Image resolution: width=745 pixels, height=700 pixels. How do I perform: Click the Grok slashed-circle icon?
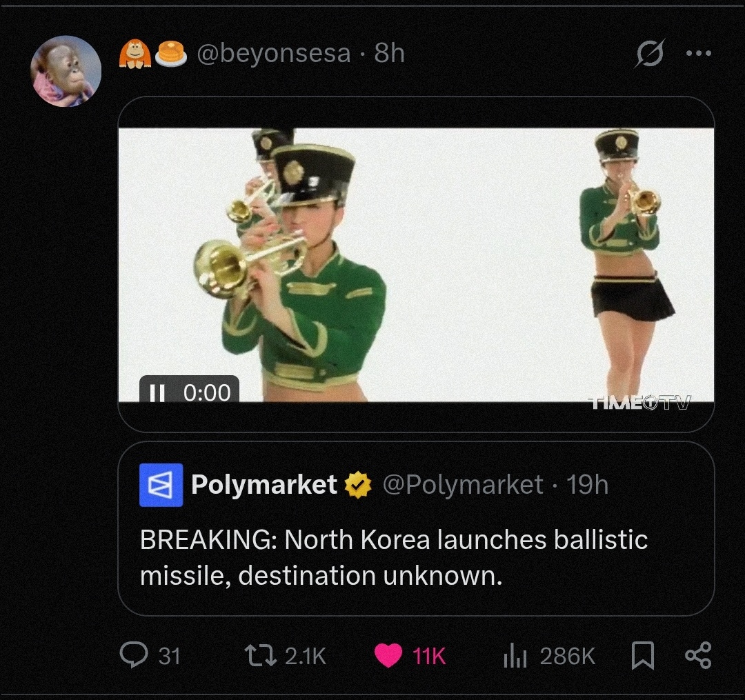click(649, 54)
